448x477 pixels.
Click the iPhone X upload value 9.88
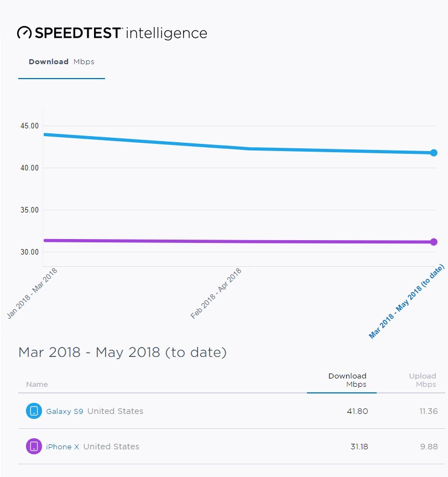click(429, 447)
